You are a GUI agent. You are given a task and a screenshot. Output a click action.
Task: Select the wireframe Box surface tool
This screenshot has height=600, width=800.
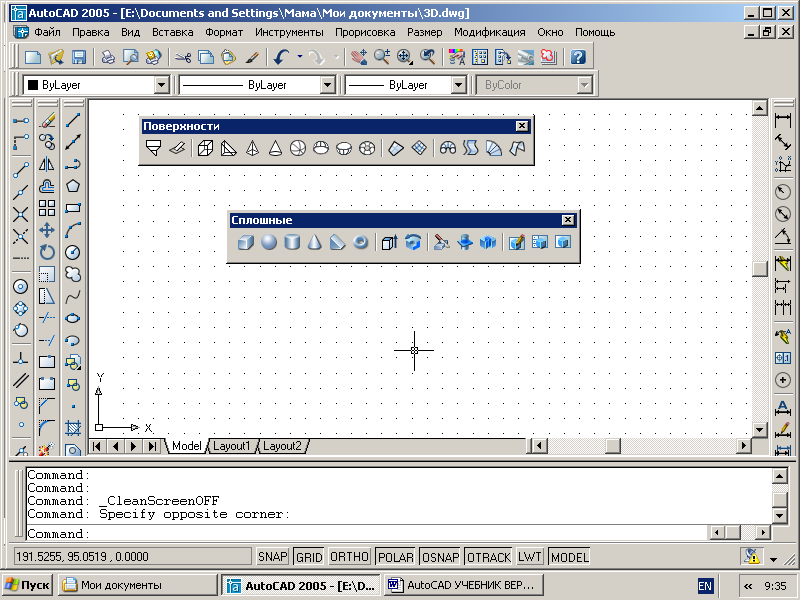205,148
